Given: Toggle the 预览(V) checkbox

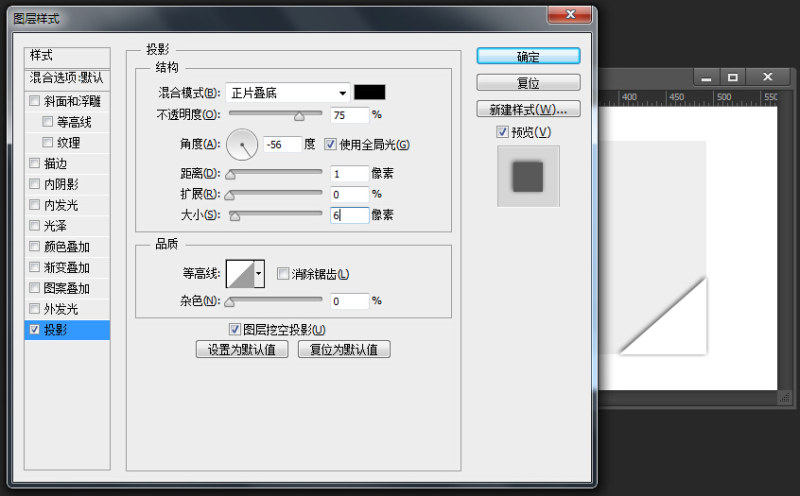Looking at the screenshot, I should point(503,132).
